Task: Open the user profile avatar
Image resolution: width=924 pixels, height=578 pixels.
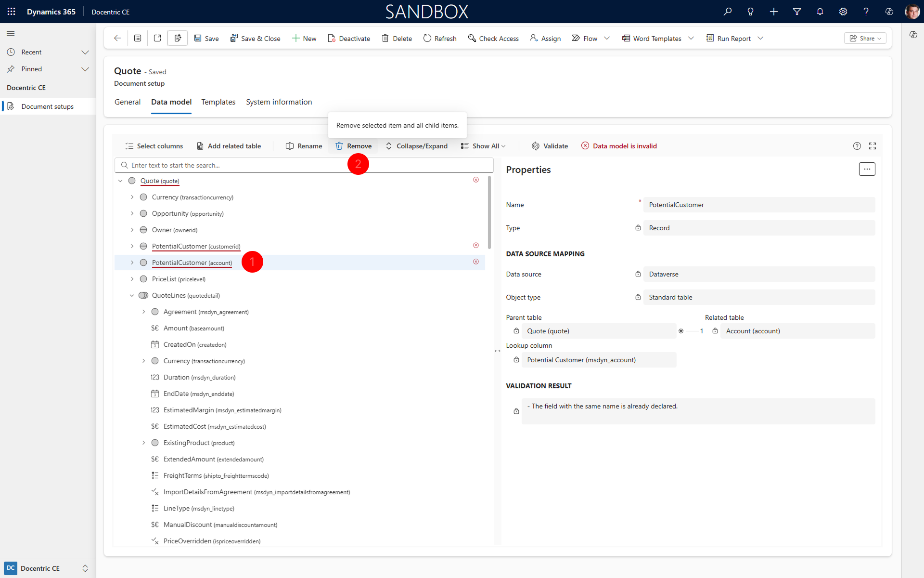Action: [912, 12]
